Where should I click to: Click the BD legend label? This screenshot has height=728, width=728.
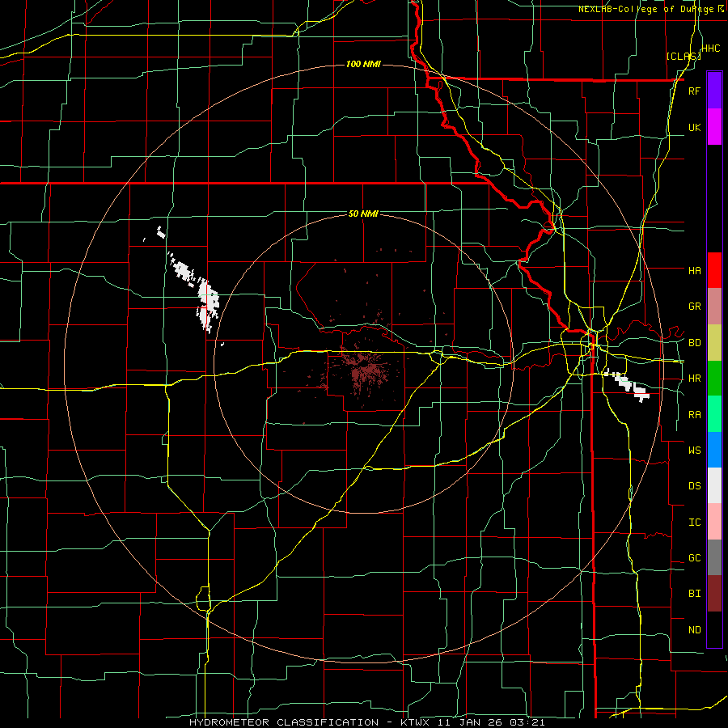[x=694, y=343]
